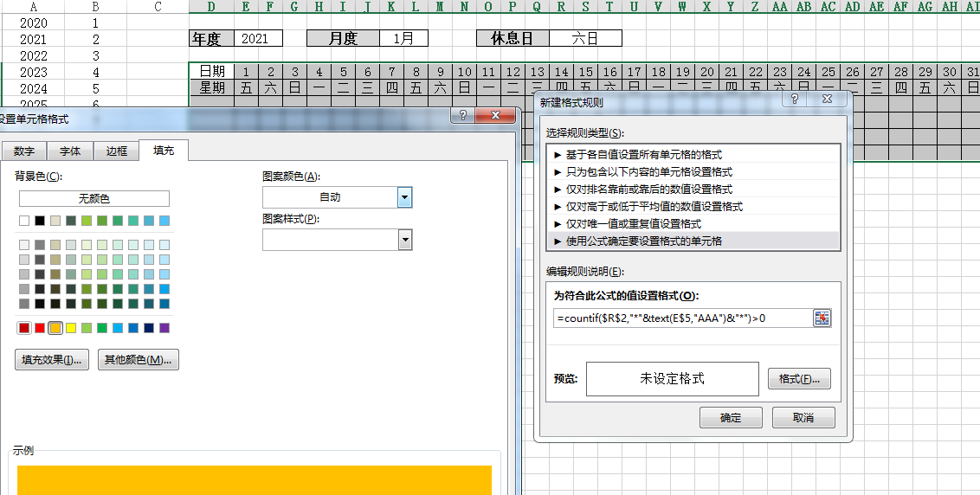Click help question mark in new rule dialog
The width and height of the screenshot is (980, 495).
click(795, 98)
